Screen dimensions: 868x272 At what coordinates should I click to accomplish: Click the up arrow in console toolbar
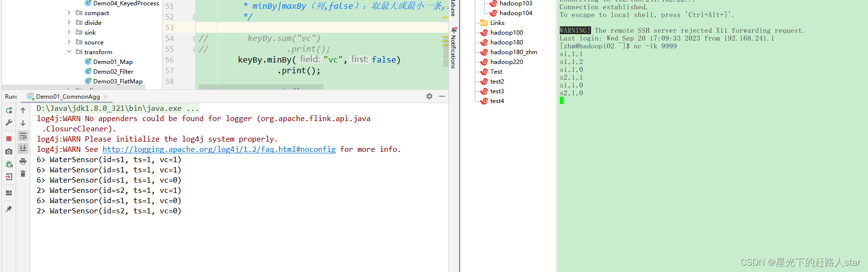(23, 110)
